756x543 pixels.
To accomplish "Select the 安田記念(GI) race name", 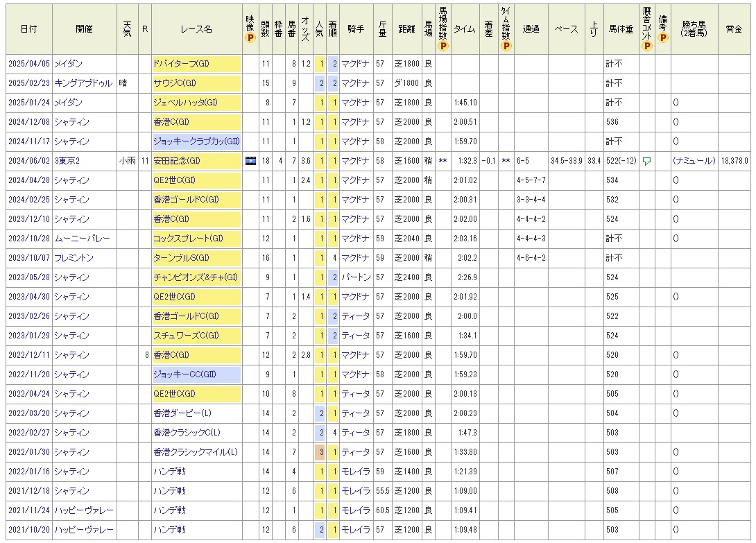I will tap(178, 161).
